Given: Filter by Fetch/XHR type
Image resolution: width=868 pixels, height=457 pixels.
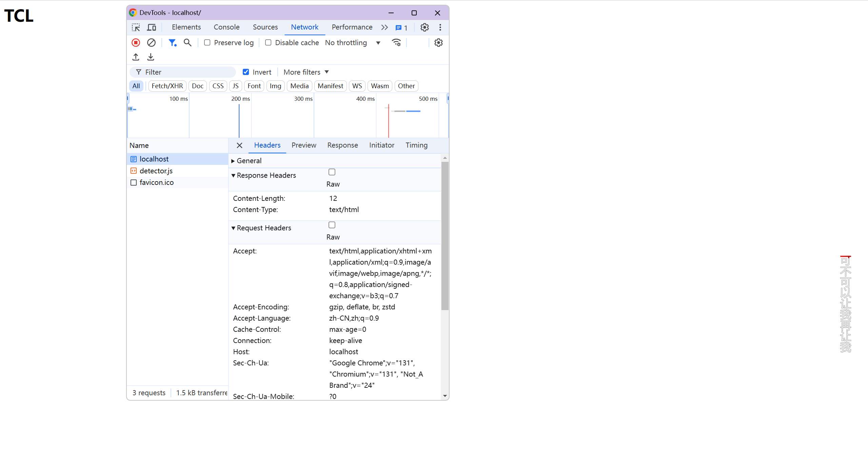Looking at the screenshot, I should [x=167, y=86].
